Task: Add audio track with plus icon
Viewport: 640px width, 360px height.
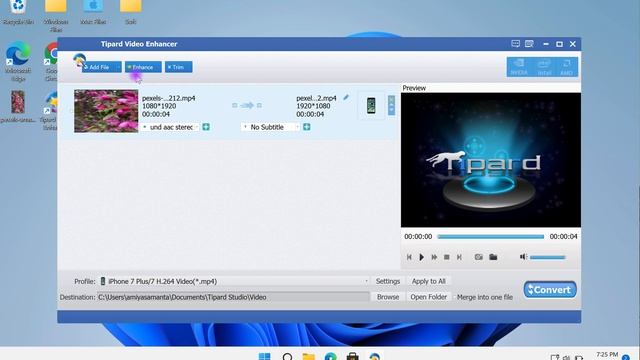Action: [206, 127]
